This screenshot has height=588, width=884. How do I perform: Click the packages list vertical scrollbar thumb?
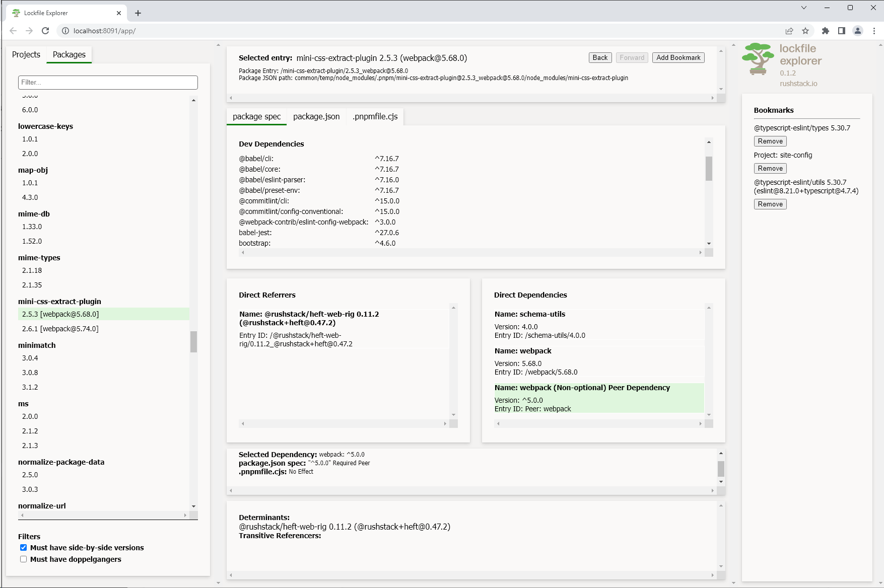coord(193,341)
